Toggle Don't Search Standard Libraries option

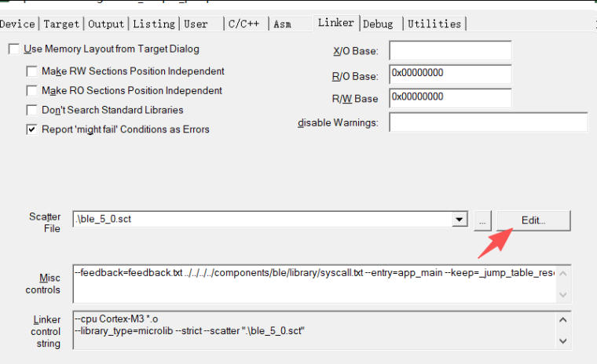[x=32, y=111]
